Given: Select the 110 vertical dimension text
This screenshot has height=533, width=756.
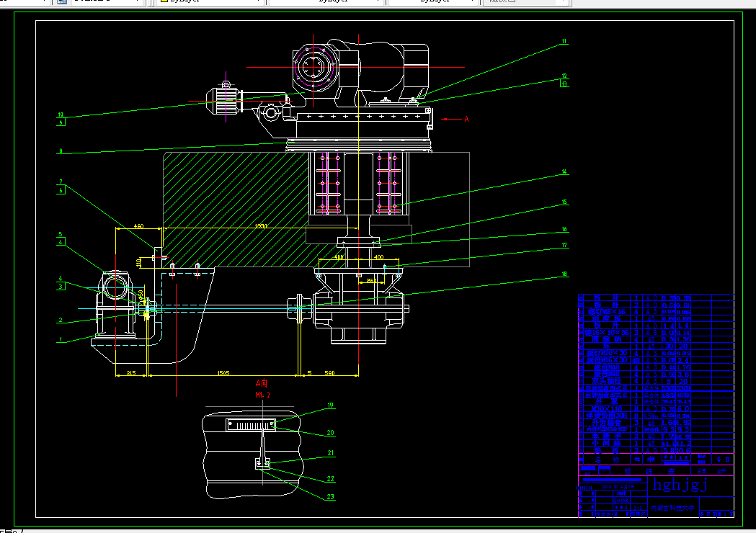Looking at the screenshot, I should tap(139, 263).
